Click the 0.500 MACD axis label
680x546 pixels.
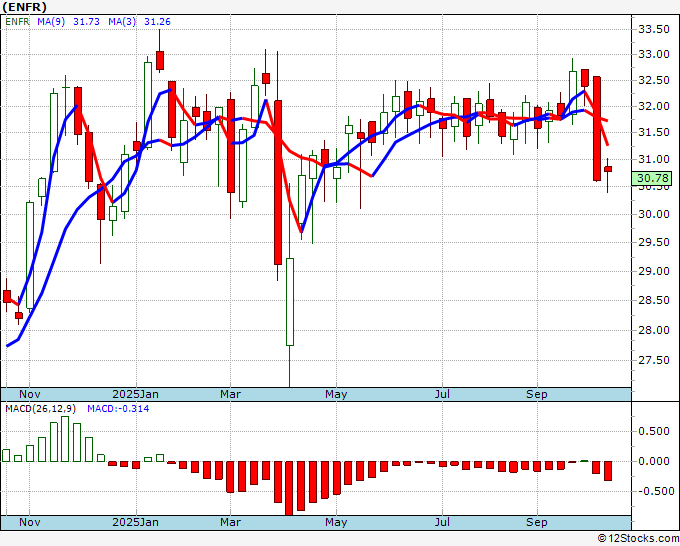[x=654, y=432]
